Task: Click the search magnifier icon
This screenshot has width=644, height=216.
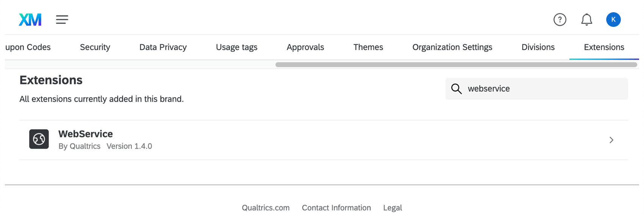Action: coord(456,89)
